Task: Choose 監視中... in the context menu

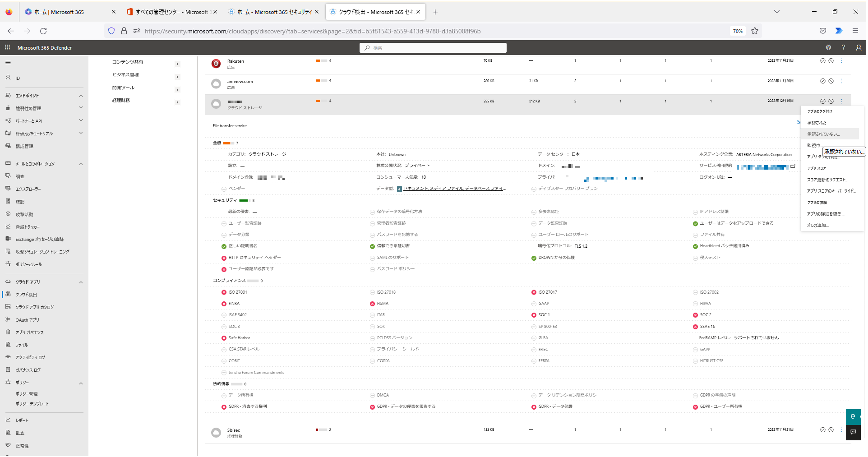Action: (814, 145)
